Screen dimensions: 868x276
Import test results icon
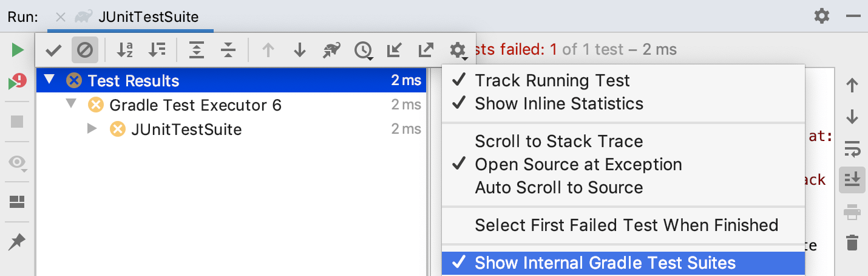395,50
